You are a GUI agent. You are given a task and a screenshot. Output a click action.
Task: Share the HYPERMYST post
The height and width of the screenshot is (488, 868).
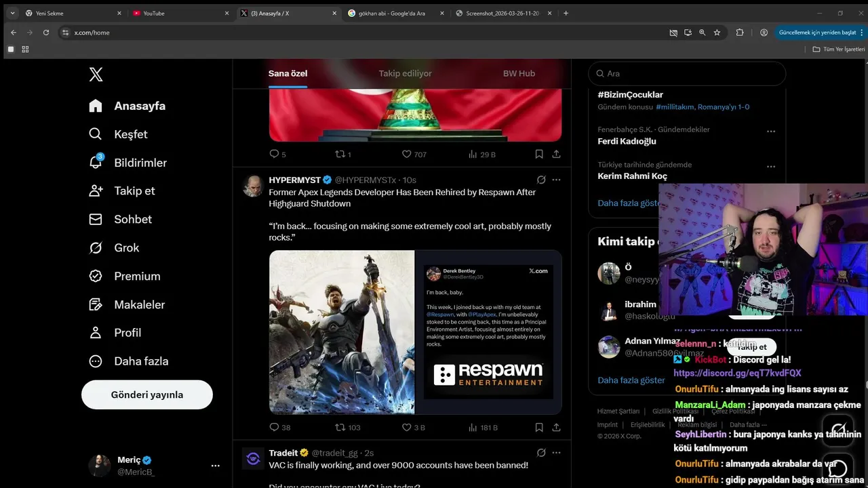pos(556,428)
